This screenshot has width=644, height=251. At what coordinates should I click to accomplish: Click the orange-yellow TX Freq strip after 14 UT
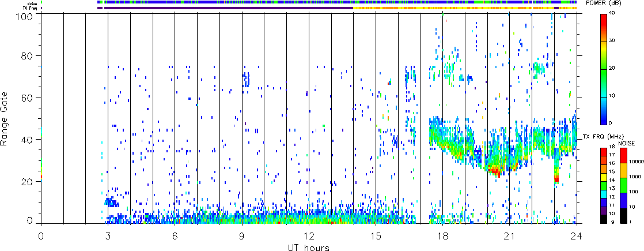(465, 8)
